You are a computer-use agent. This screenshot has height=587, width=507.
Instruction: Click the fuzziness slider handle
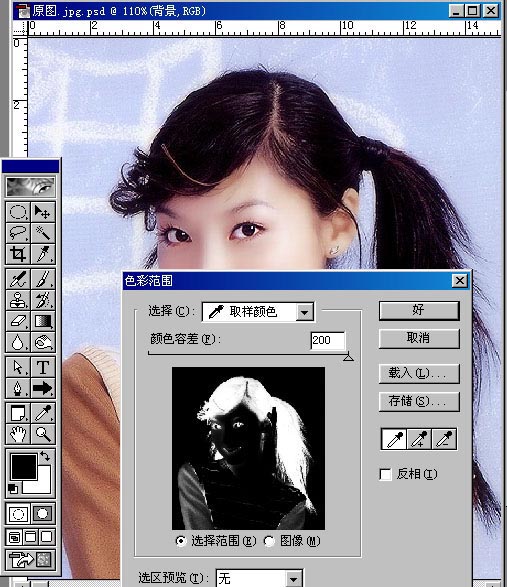348,357
